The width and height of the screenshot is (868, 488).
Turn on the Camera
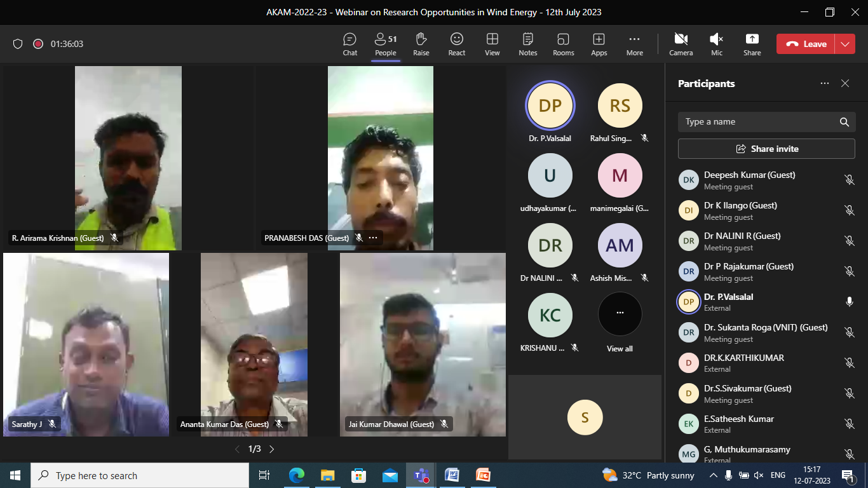(681, 44)
